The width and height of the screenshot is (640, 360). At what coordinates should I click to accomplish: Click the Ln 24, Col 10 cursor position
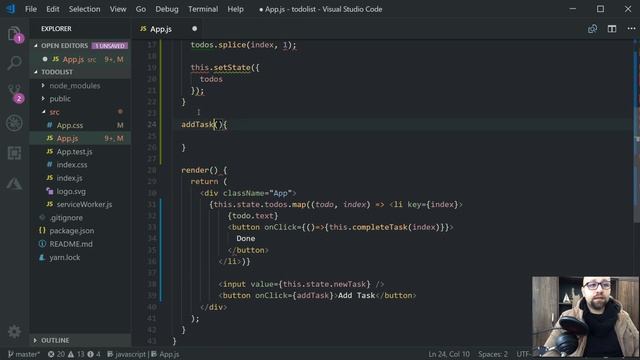pos(449,354)
